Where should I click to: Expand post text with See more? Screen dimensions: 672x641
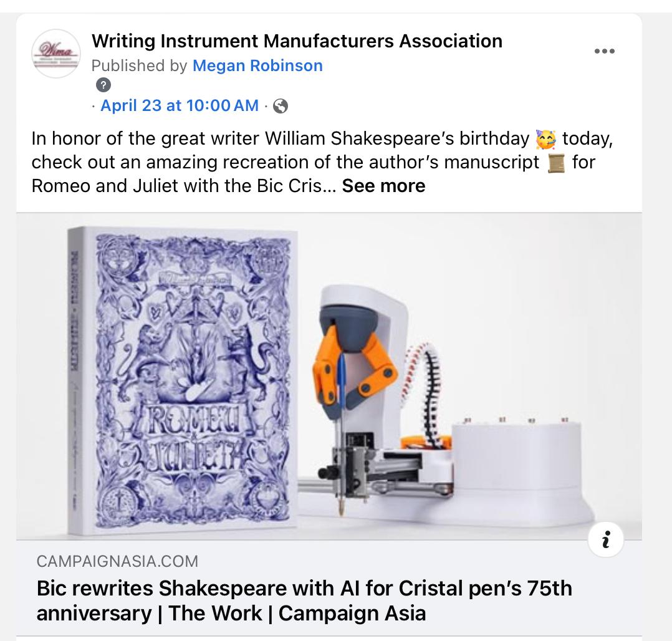point(383,186)
